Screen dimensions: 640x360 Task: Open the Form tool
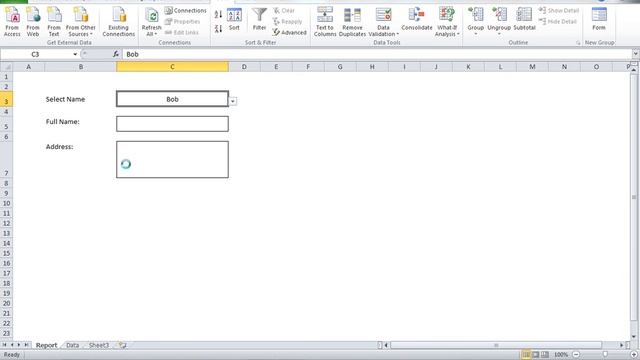tap(599, 20)
